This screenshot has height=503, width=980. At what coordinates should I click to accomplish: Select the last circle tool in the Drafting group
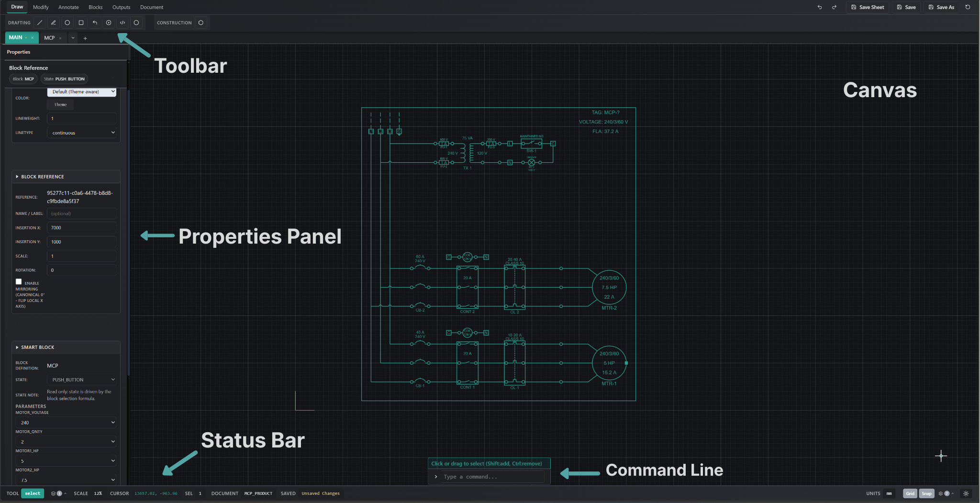tap(136, 22)
